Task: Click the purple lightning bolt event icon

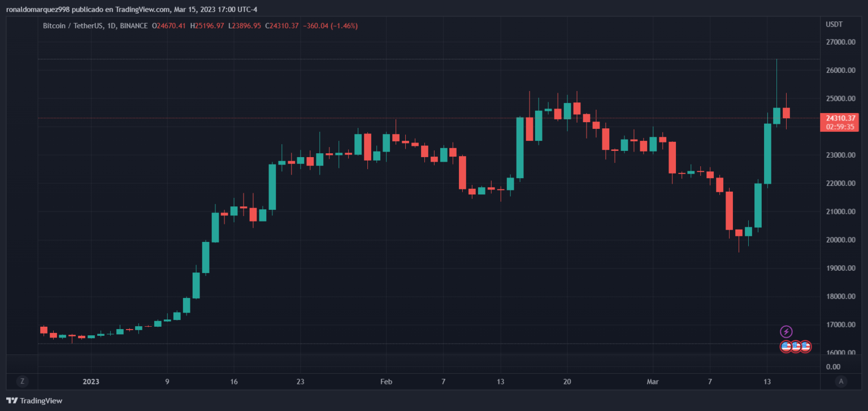Action: click(786, 332)
